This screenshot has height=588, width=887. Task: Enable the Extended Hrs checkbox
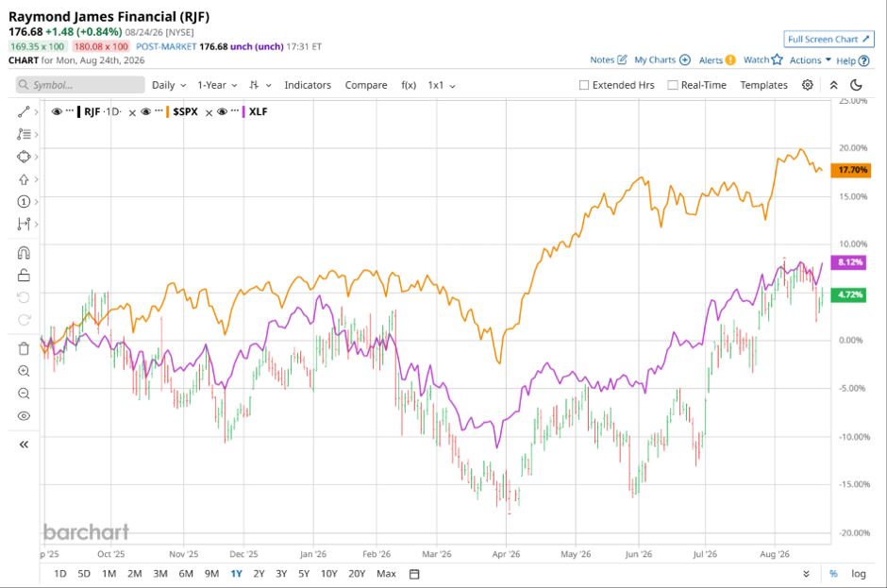(584, 85)
